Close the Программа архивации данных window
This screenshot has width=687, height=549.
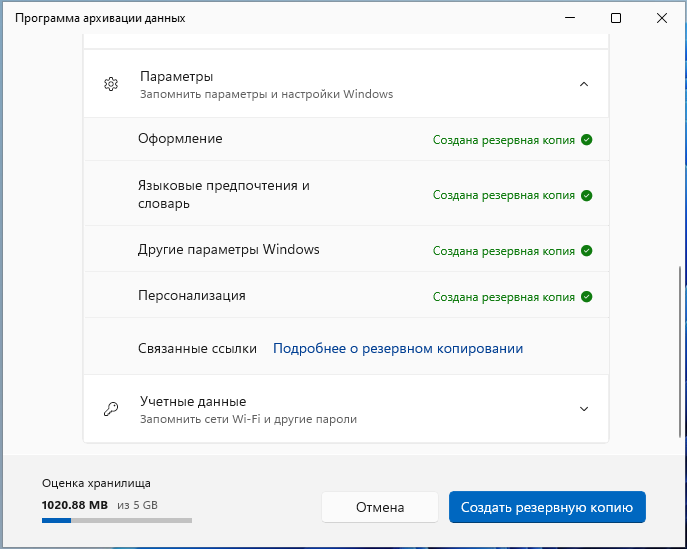pyautogui.click(x=662, y=18)
